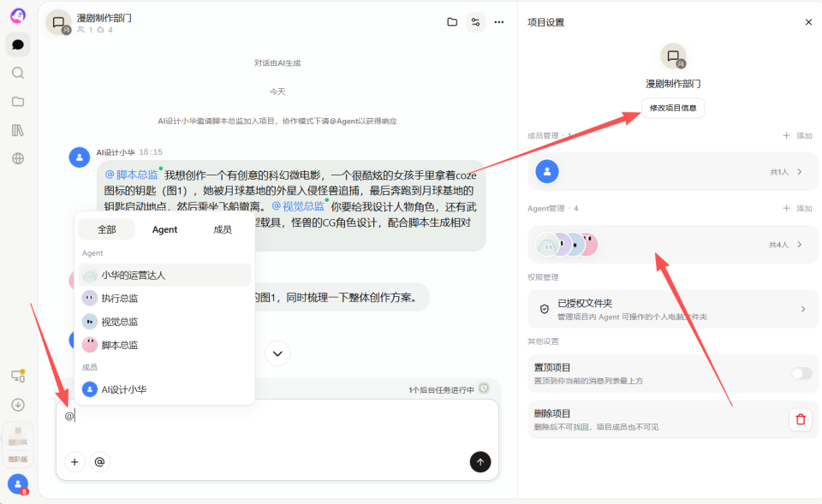Click the 高阶版 badge in sidebar
822x504 pixels.
[x=18, y=459]
